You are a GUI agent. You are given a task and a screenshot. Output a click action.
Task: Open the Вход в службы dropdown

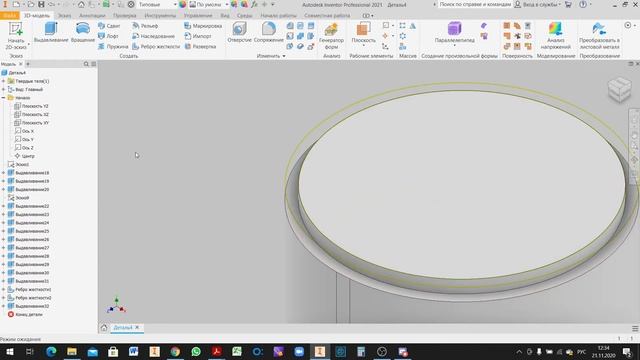537,4
